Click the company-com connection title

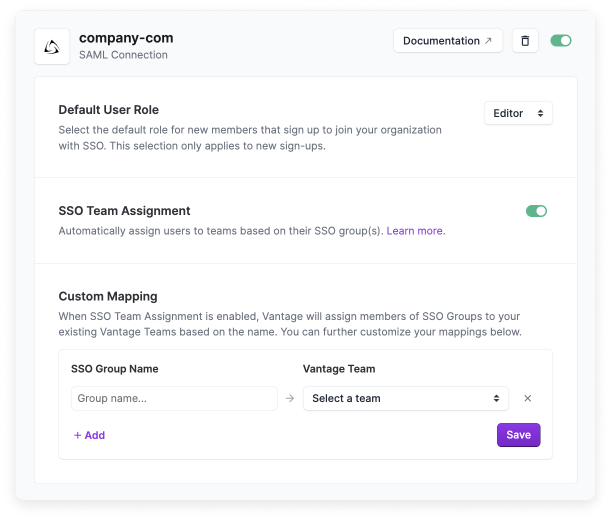[126, 38]
